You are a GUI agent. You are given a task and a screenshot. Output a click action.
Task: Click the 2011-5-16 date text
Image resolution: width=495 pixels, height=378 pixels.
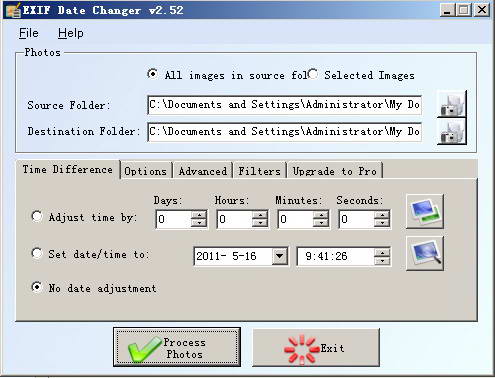pyautogui.click(x=226, y=256)
